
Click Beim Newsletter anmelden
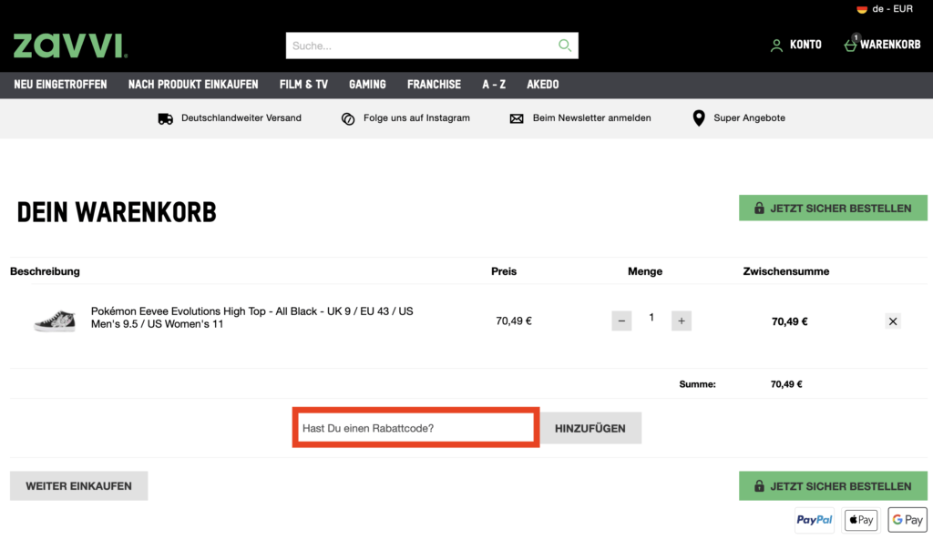click(x=591, y=117)
